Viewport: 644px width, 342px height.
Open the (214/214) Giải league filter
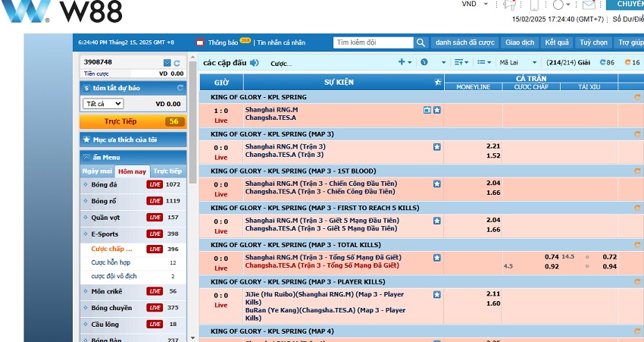(568, 62)
